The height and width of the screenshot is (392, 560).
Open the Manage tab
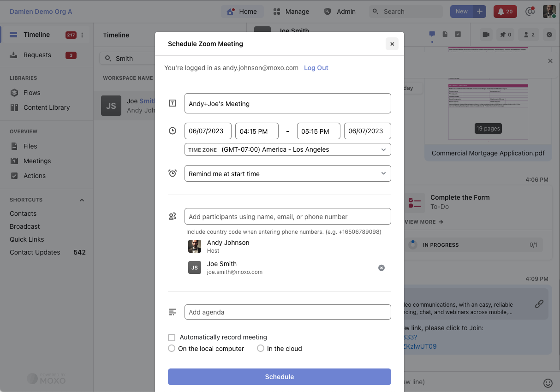click(291, 12)
